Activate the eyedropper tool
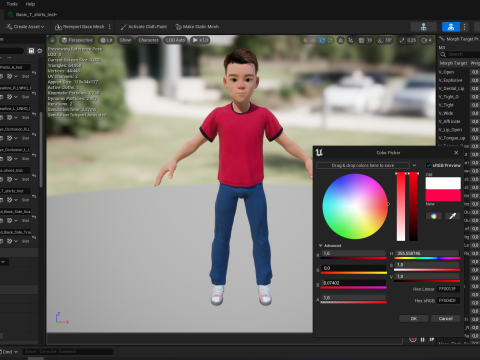This screenshot has width=480, height=360. (452, 216)
